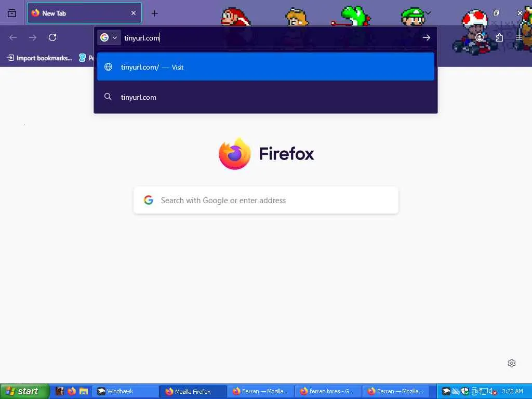Reload the current page
The height and width of the screenshot is (399, 532).
[x=52, y=37]
